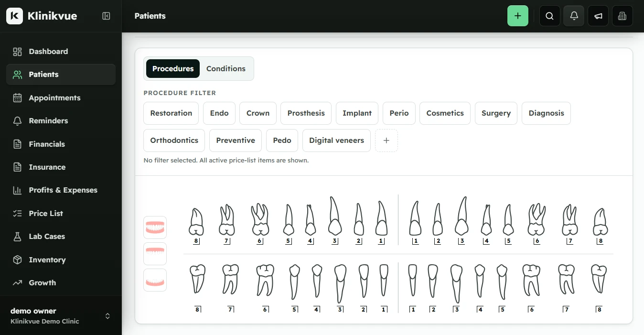Open Financials in the sidebar

click(x=61, y=144)
